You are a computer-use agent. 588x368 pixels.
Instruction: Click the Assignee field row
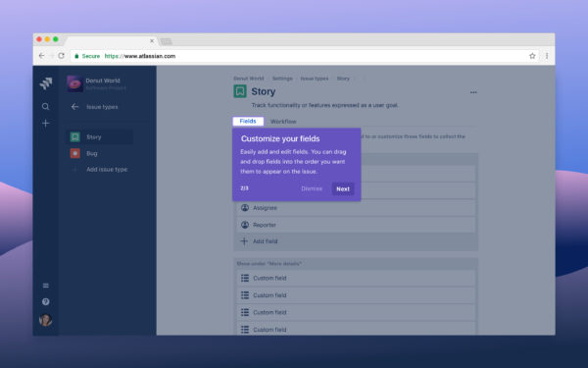[356, 208]
